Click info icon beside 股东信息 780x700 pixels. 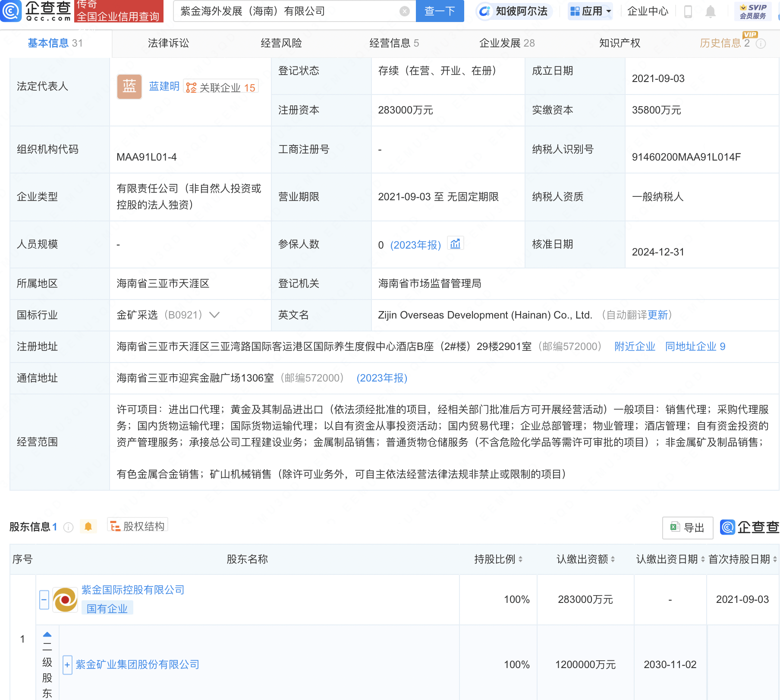(x=68, y=527)
